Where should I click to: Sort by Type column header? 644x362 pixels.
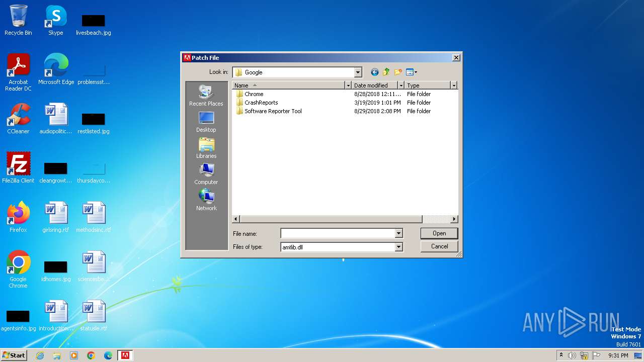click(x=428, y=85)
